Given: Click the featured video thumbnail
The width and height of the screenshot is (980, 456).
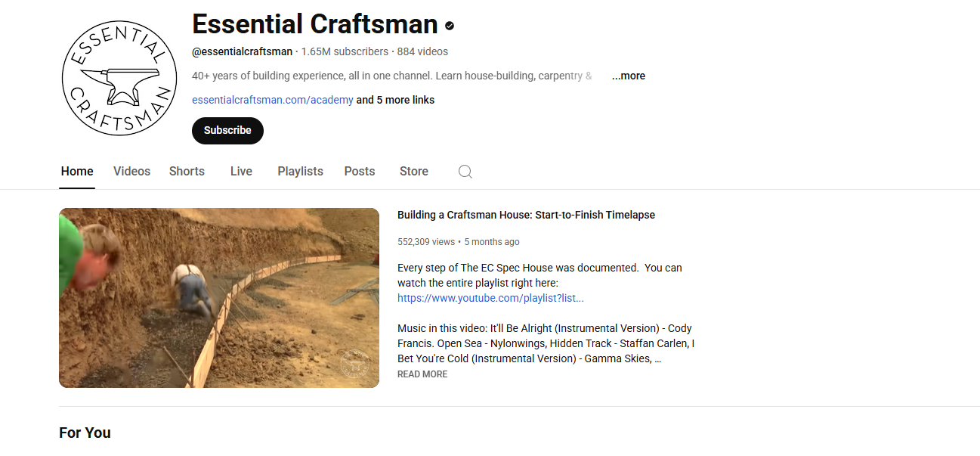Looking at the screenshot, I should (218, 297).
